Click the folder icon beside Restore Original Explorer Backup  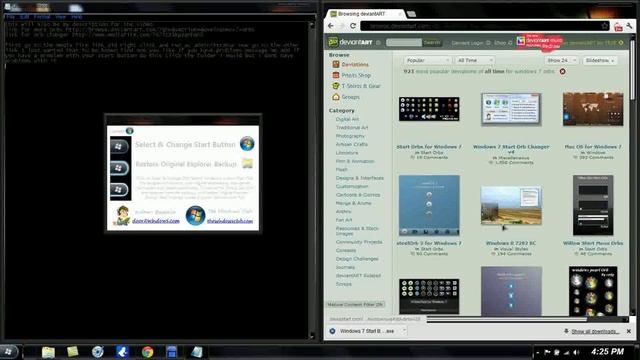click(247, 164)
